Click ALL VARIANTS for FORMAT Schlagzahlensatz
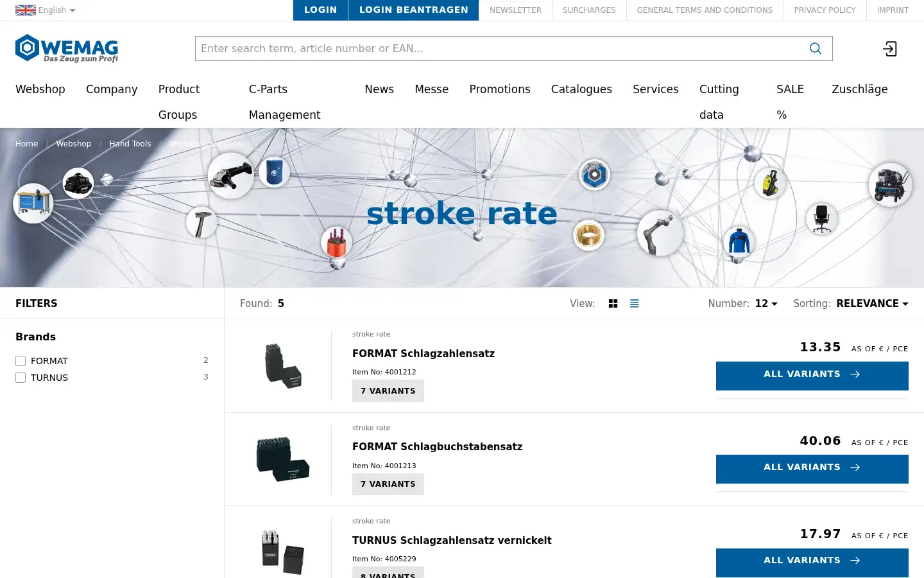The height and width of the screenshot is (578, 924). coord(812,376)
